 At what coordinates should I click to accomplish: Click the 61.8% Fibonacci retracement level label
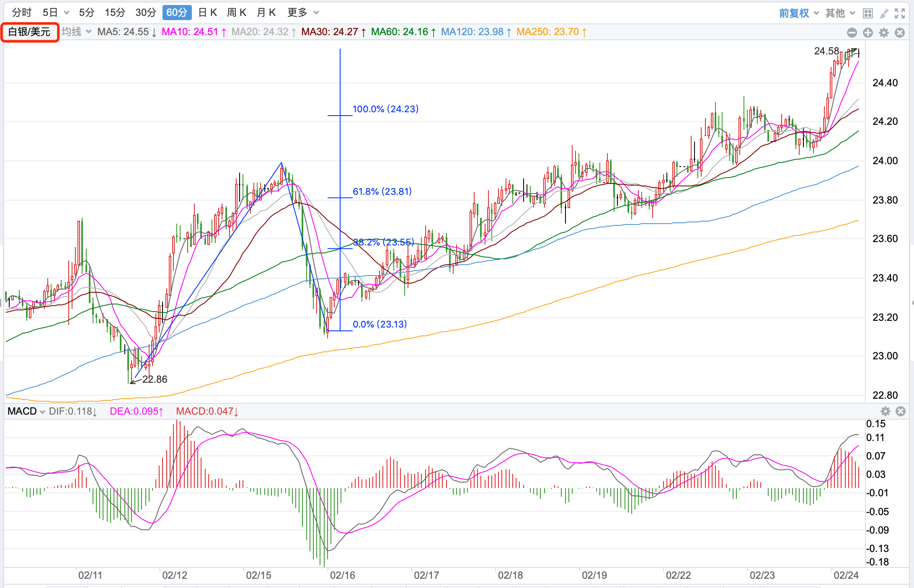pyautogui.click(x=382, y=191)
